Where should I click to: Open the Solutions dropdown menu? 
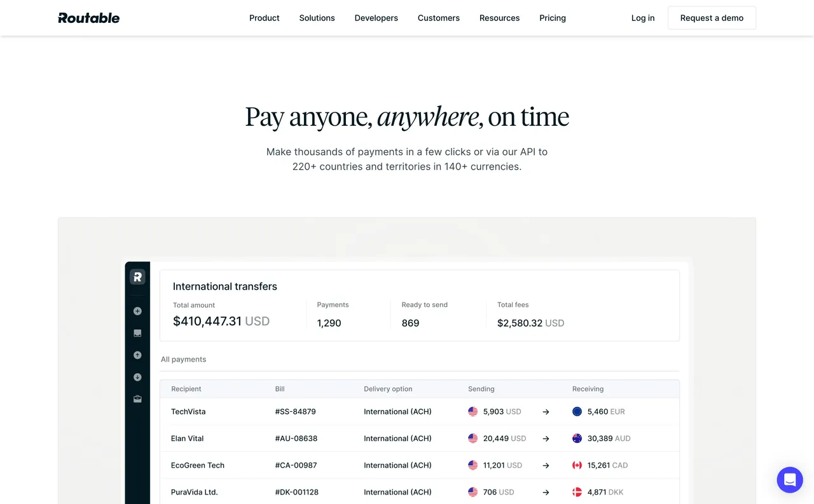pyautogui.click(x=317, y=18)
